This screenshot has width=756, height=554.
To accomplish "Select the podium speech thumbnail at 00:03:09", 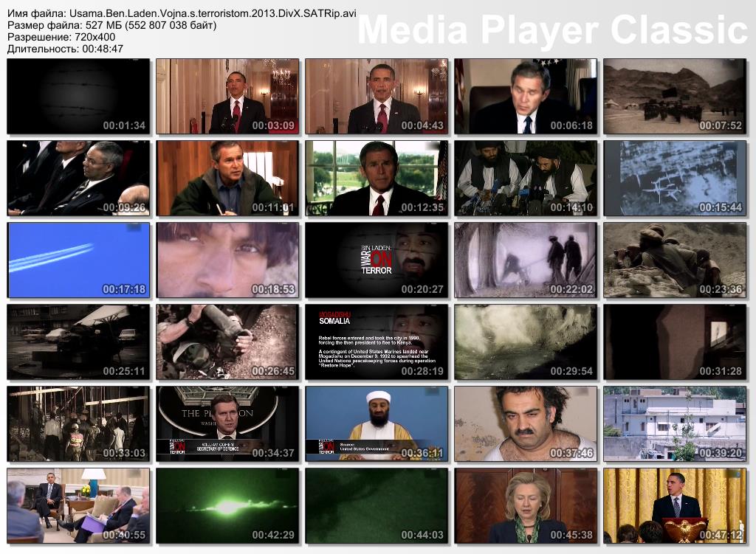I will [x=227, y=96].
